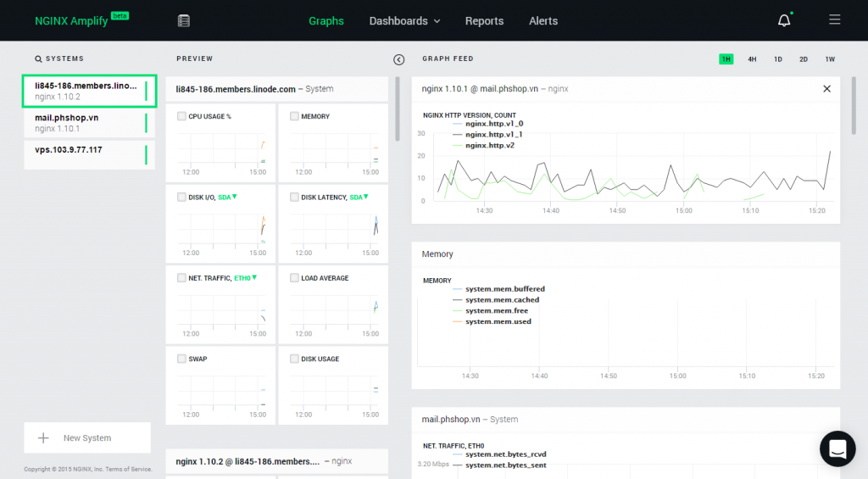Image resolution: width=868 pixels, height=479 pixels.
Task: Check the Net. Traffic checkbox
Action: [x=181, y=278]
